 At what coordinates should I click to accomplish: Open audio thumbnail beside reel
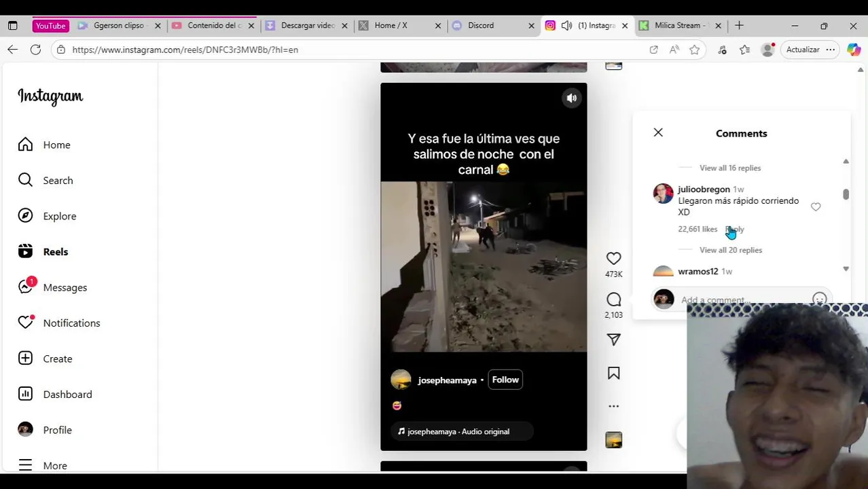613,440
